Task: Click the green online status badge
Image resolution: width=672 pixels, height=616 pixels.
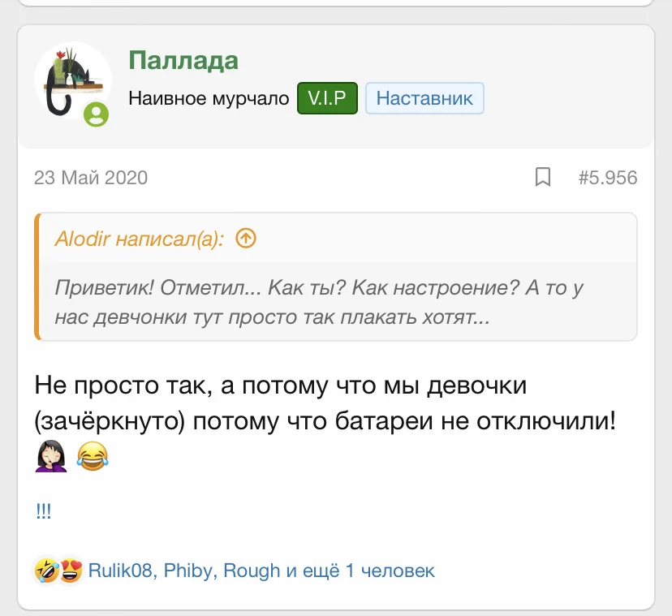Action: coord(97,114)
